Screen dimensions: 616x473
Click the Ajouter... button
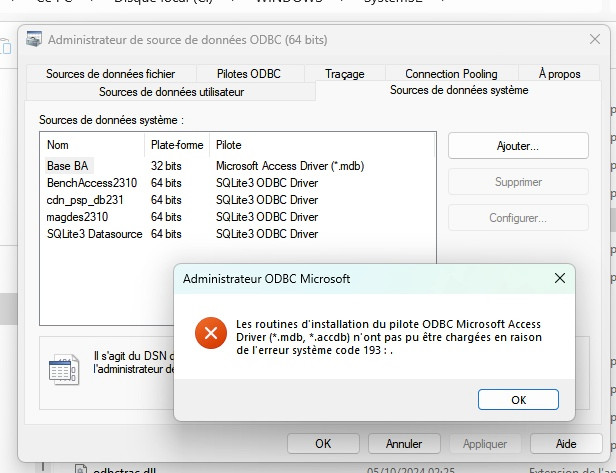518,146
